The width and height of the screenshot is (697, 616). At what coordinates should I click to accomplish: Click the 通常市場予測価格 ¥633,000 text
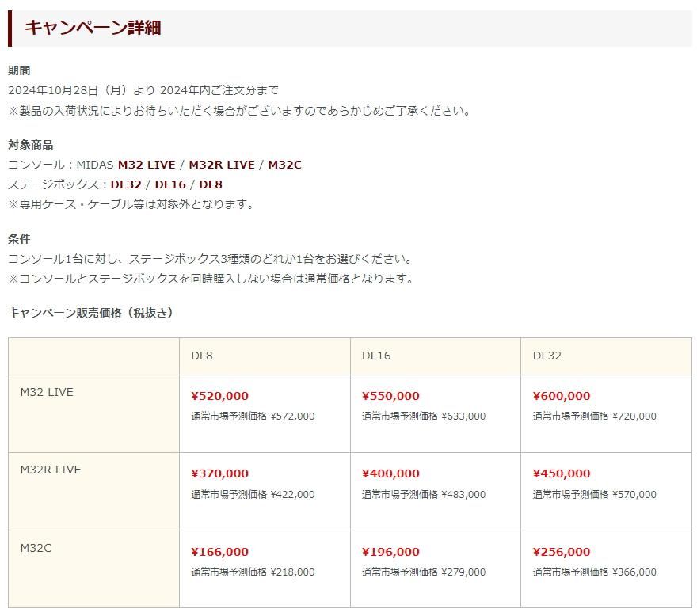[424, 416]
